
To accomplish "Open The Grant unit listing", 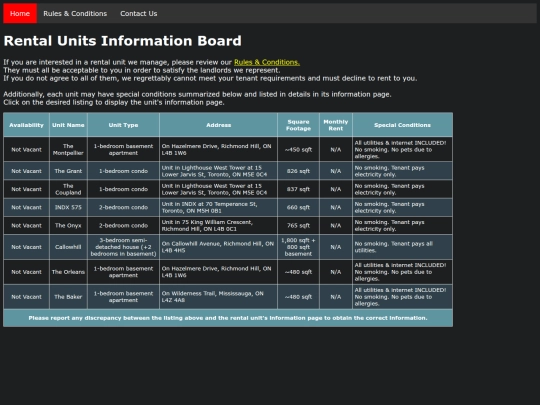I will pyautogui.click(x=68, y=171).
